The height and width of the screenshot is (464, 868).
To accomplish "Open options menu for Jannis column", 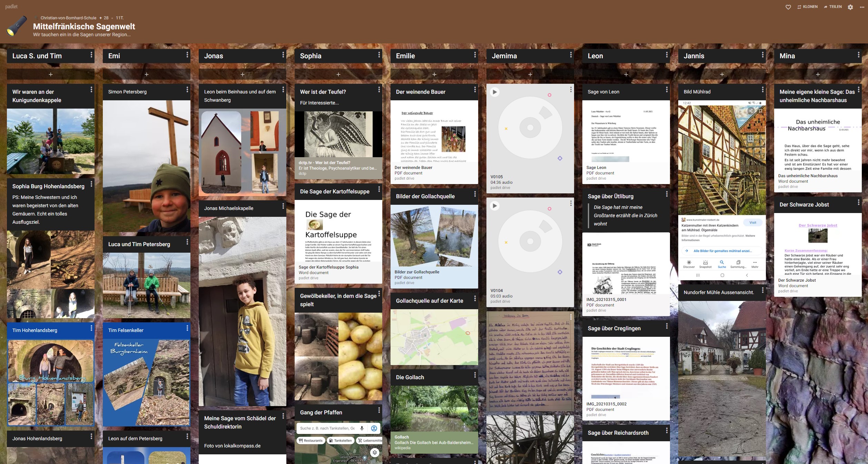I will pyautogui.click(x=762, y=55).
